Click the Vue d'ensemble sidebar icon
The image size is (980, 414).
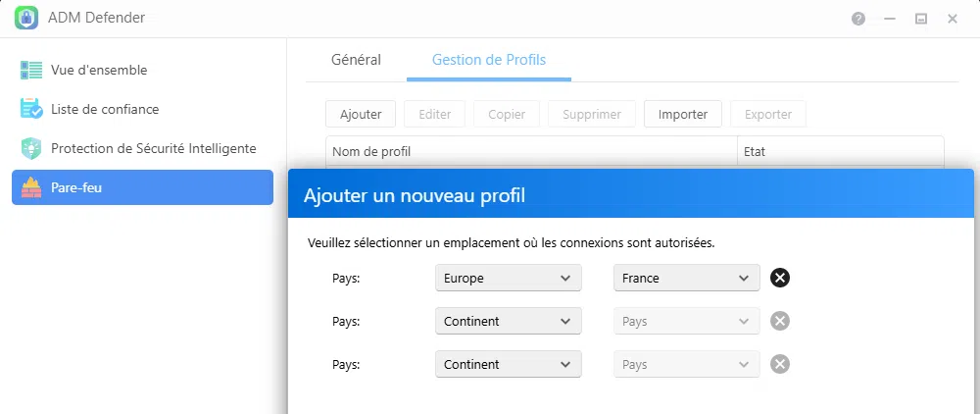pos(31,70)
